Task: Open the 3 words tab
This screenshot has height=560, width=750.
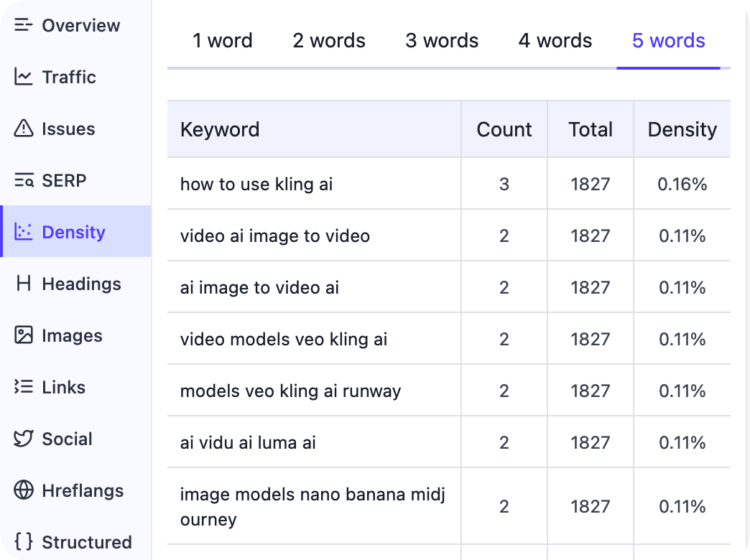Action: click(x=442, y=41)
